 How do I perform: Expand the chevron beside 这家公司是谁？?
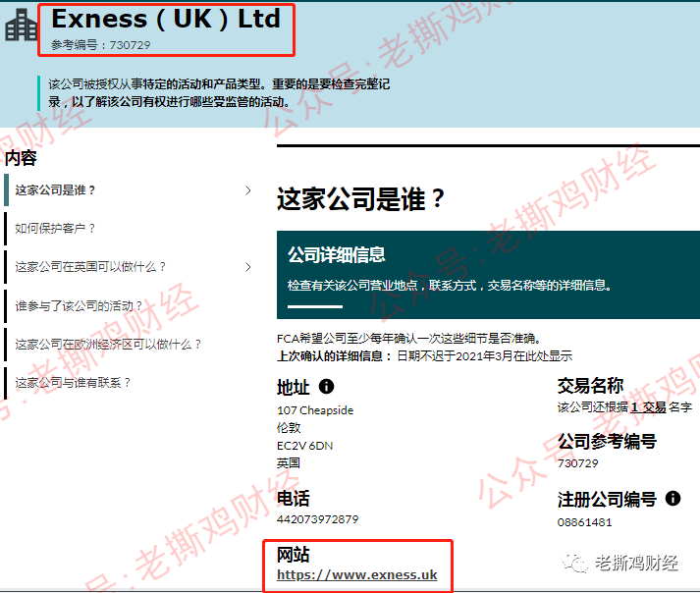[x=248, y=190]
